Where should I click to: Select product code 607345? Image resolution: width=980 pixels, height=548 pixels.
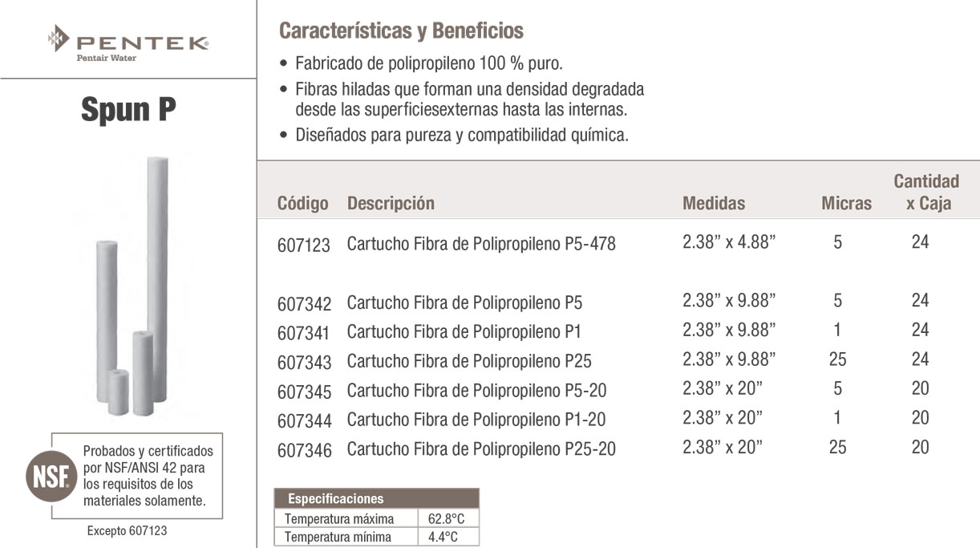(x=303, y=392)
